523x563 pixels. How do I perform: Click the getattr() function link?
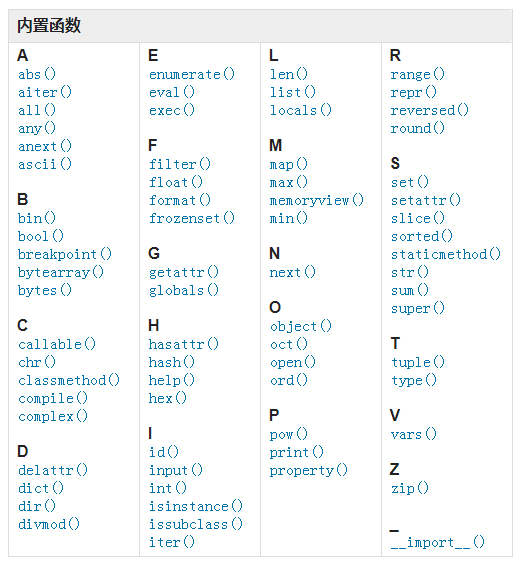click(x=183, y=272)
